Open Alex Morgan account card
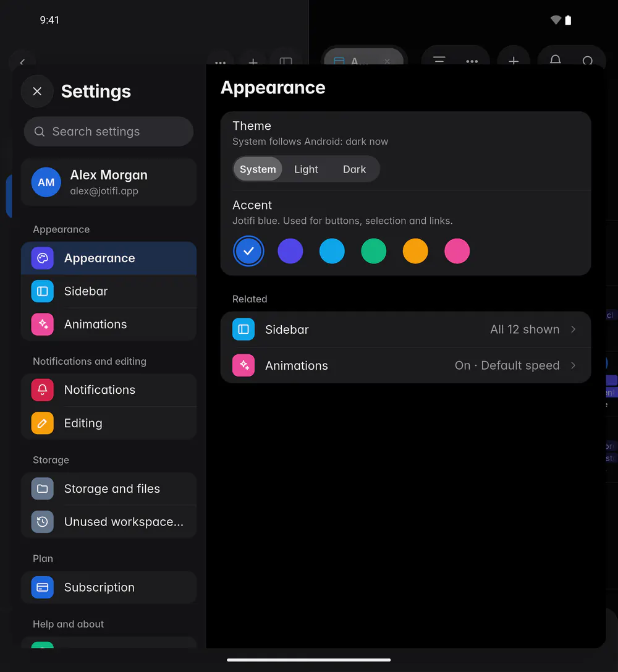The image size is (618, 672). tap(109, 182)
